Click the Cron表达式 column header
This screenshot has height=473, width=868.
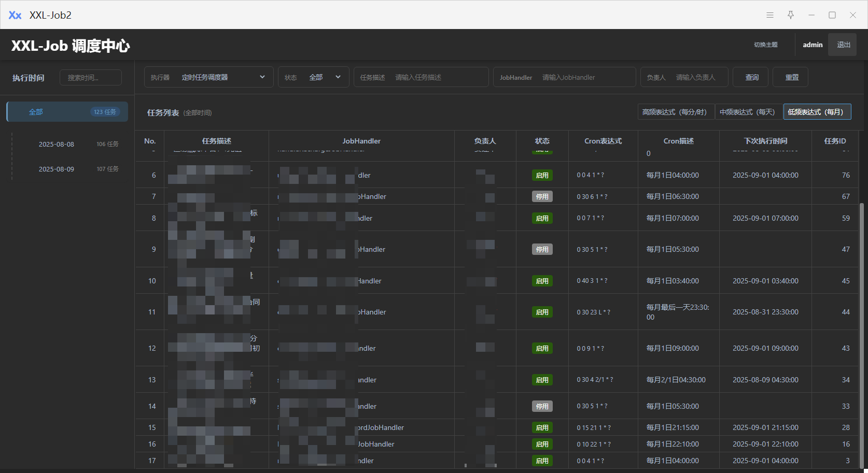(603, 141)
